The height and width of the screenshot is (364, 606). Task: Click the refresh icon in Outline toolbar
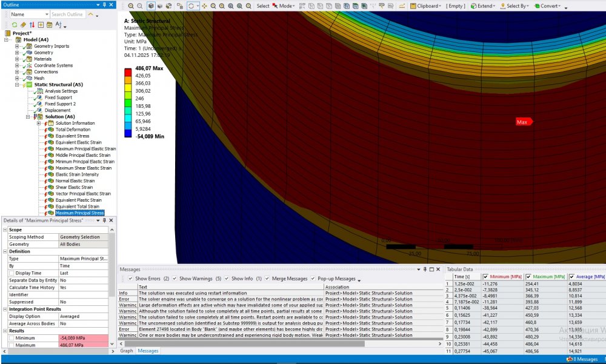pyautogui.click(x=15, y=25)
